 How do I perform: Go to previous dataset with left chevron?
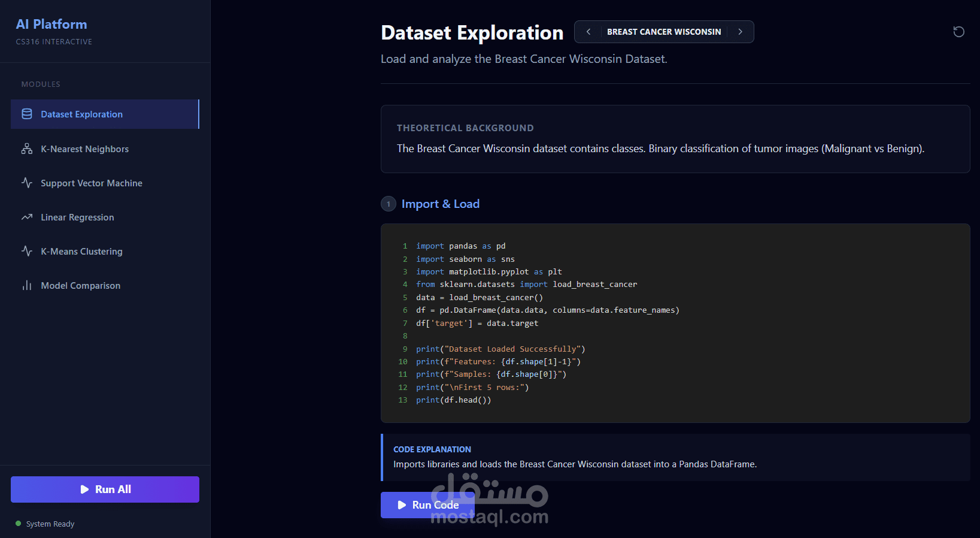point(588,32)
